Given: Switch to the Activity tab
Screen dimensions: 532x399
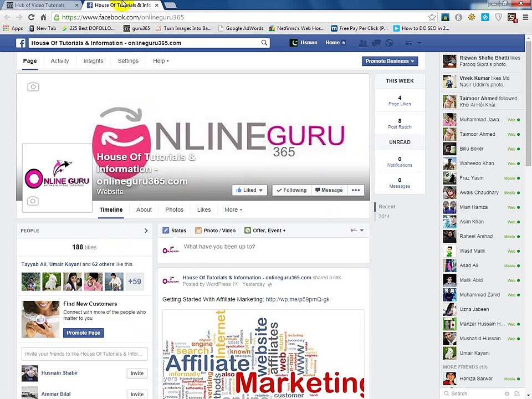Looking at the screenshot, I should (x=60, y=61).
